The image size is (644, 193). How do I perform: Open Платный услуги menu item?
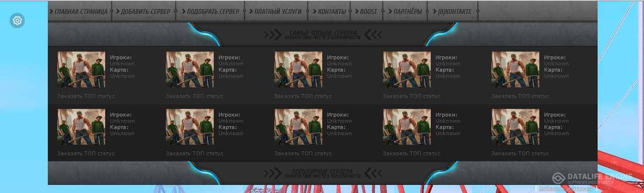point(276,11)
